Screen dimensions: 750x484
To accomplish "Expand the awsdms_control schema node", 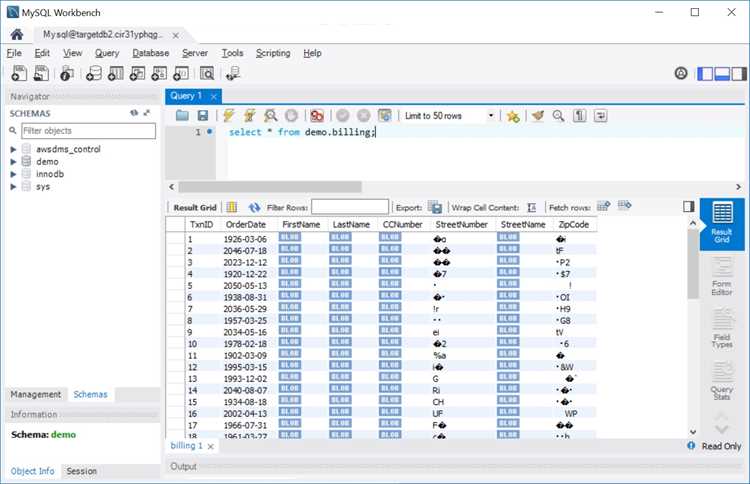I will (13, 149).
